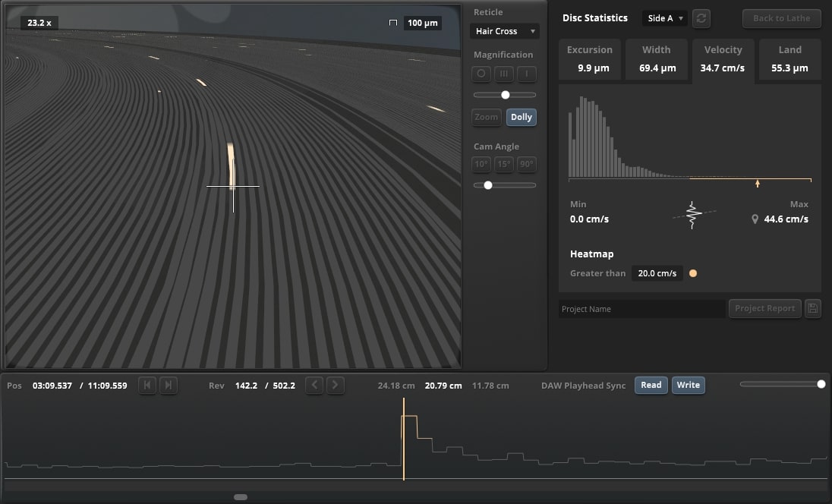
Task: Skip to the previous position marker
Action: coord(147,386)
